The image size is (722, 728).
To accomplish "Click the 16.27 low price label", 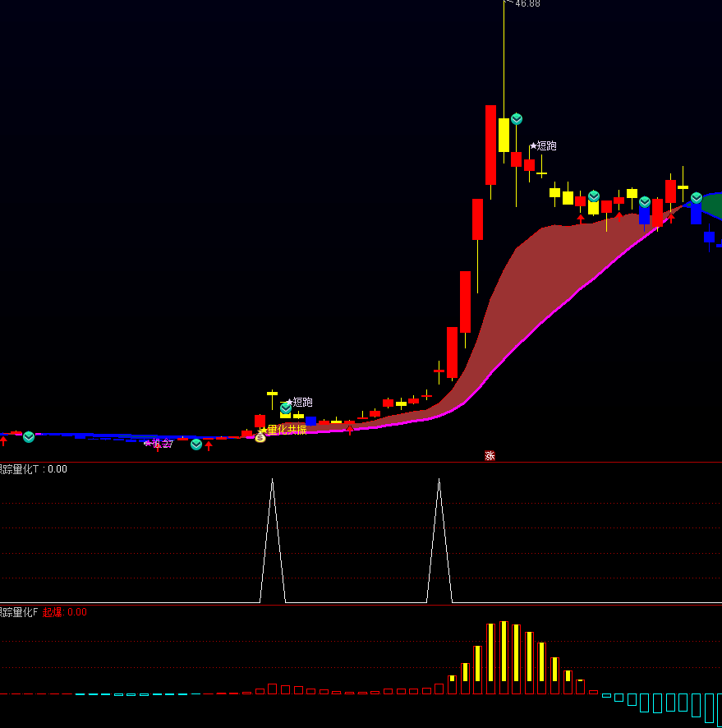I will coord(161,445).
